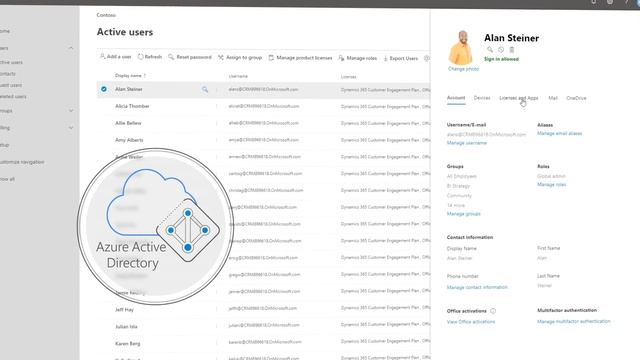Click the View Office activations link

(471, 322)
